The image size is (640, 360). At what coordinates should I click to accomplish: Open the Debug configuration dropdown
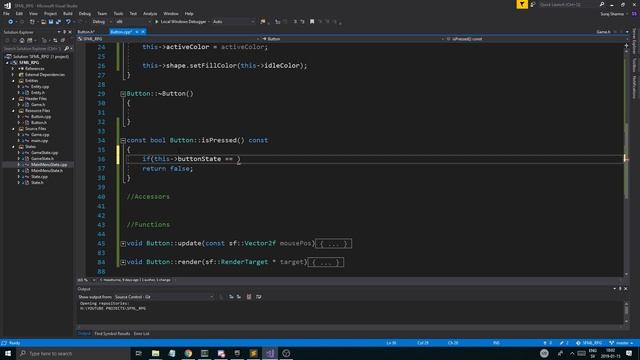[x=101, y=22]
